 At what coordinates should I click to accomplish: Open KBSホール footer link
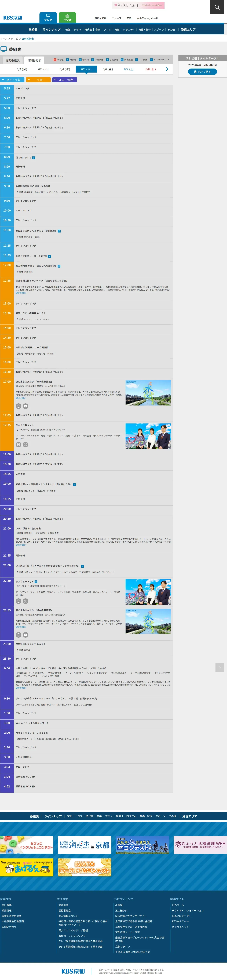coord(178,905)
